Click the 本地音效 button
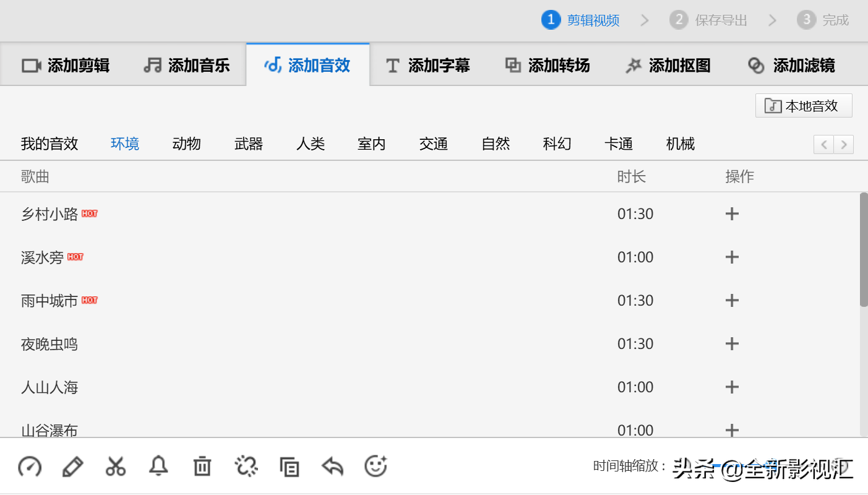The width and height of the screenshot is (868, 495). point(804,106)
